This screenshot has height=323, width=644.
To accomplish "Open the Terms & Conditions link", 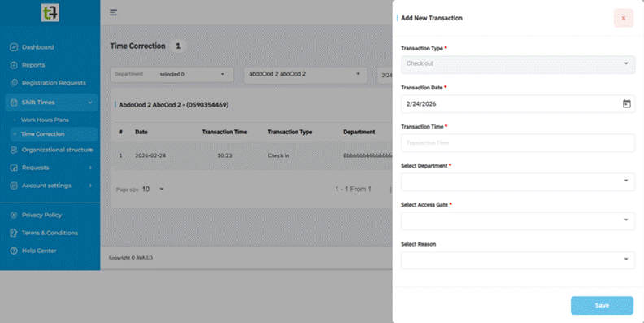I will [50, 233].
